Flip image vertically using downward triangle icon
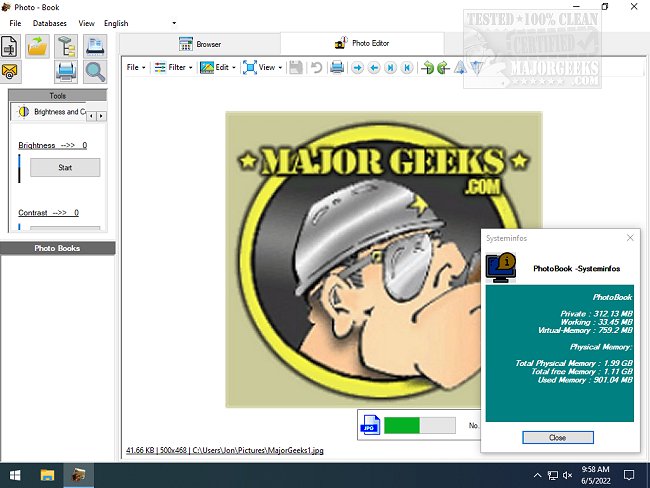The image size is (650, 488). pos(477,68)
